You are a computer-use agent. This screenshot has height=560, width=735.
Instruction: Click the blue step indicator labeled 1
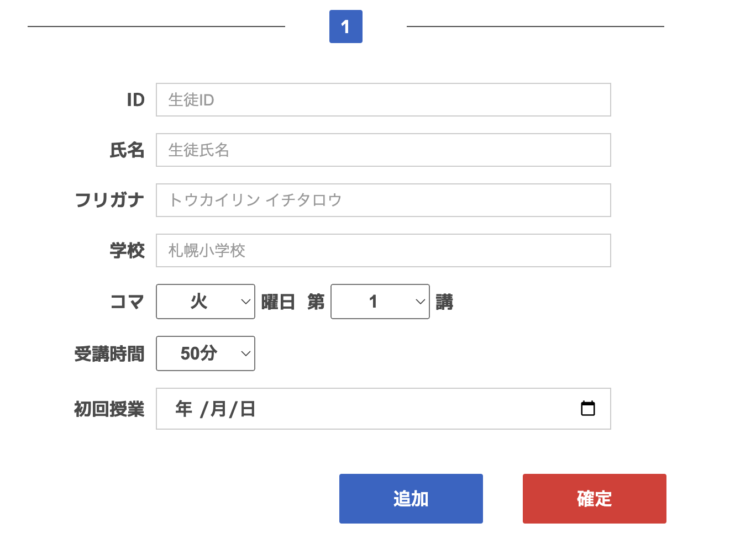coord(345,26)
